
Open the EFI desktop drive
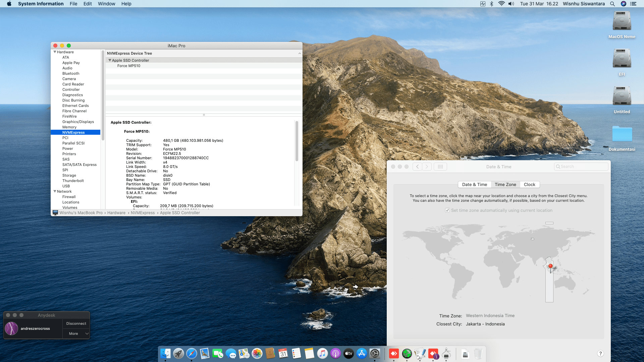click(x=622, y=62)
